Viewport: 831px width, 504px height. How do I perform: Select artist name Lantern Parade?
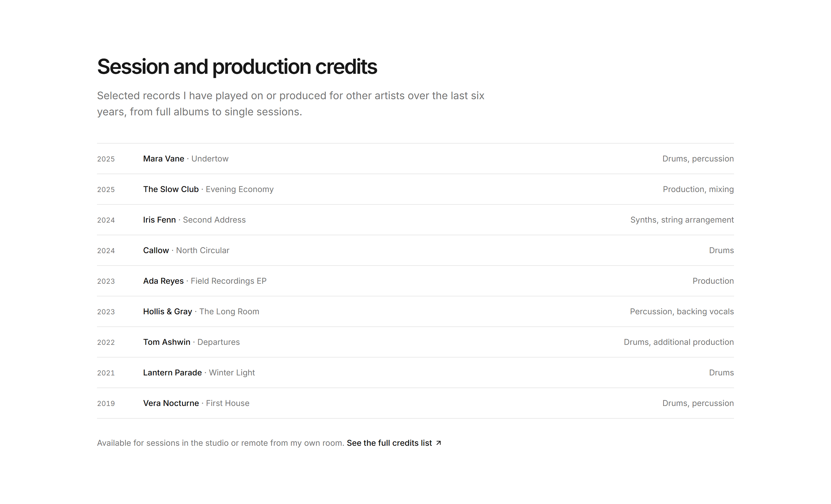coord(172,373)
